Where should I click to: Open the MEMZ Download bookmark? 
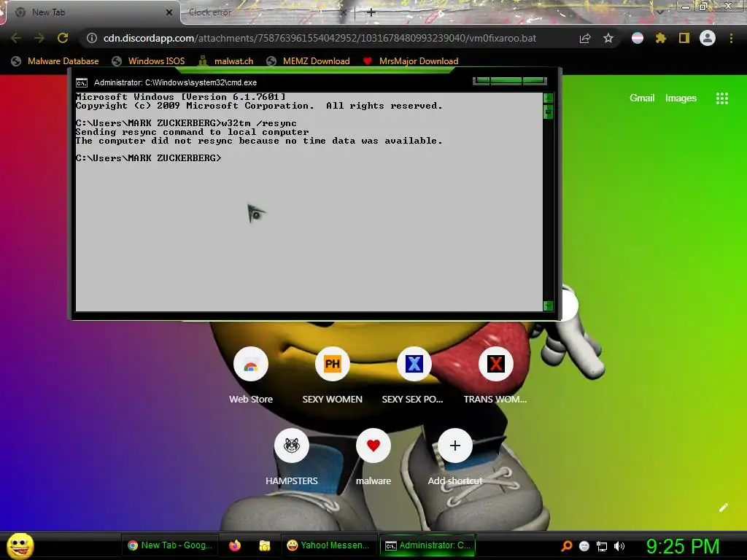click(x=309, y=61)
